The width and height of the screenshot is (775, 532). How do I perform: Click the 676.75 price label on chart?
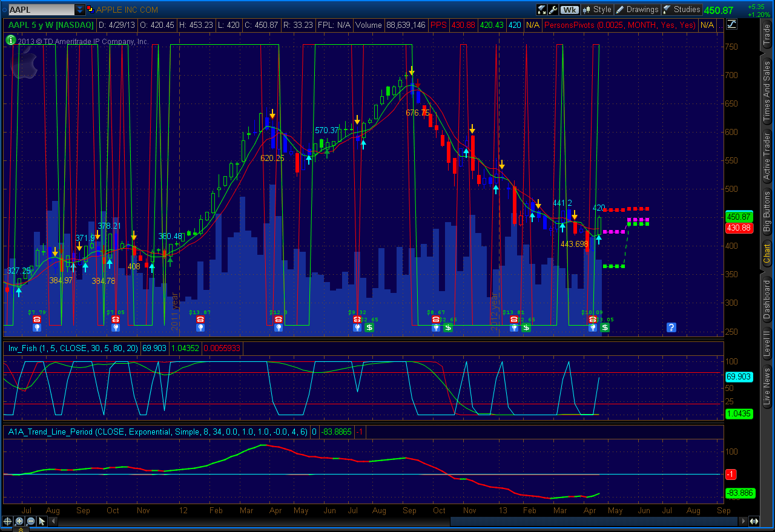click(417, 113)
